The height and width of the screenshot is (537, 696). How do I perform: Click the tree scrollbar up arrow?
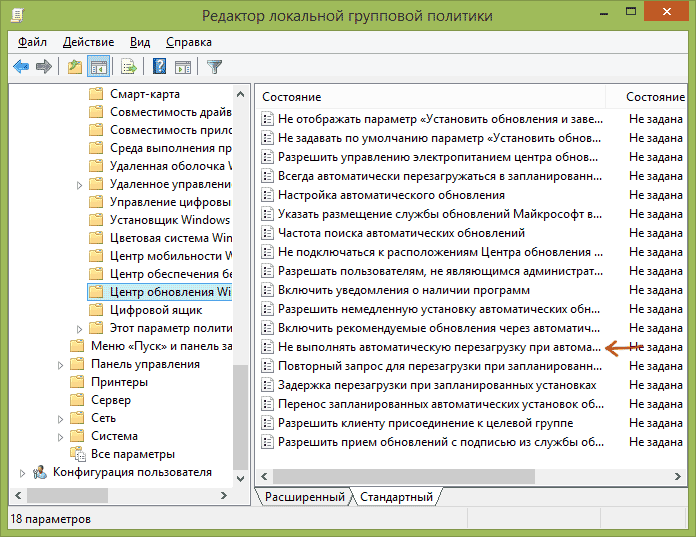coord(241,94)
